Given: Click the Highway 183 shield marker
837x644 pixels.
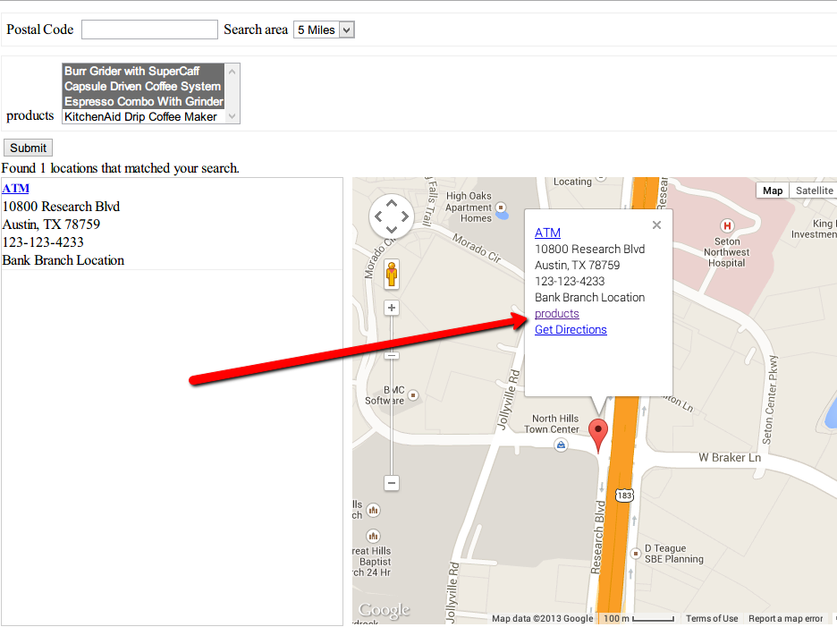Looking at the screenshot, I should coord(624,495).
